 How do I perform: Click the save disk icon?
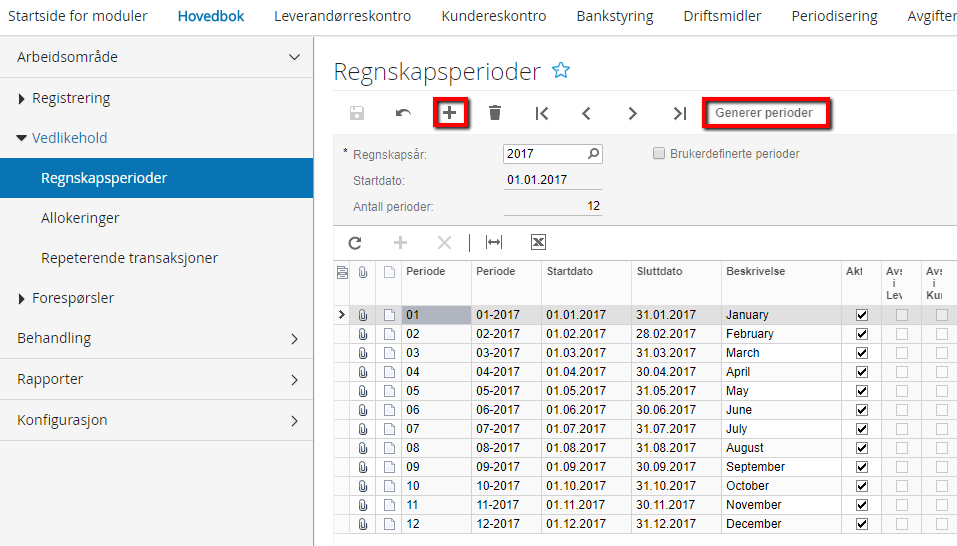coord(357,113)
